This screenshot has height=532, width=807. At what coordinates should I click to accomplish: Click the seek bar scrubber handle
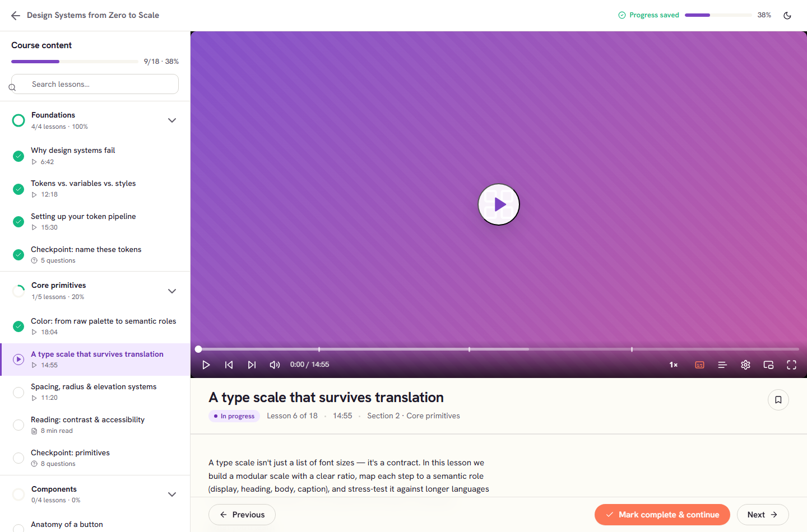coord(198,349)
